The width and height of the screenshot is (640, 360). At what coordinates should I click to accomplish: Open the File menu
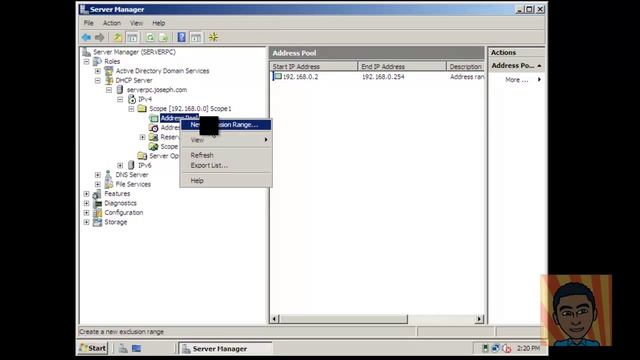(x=89, y=23)
